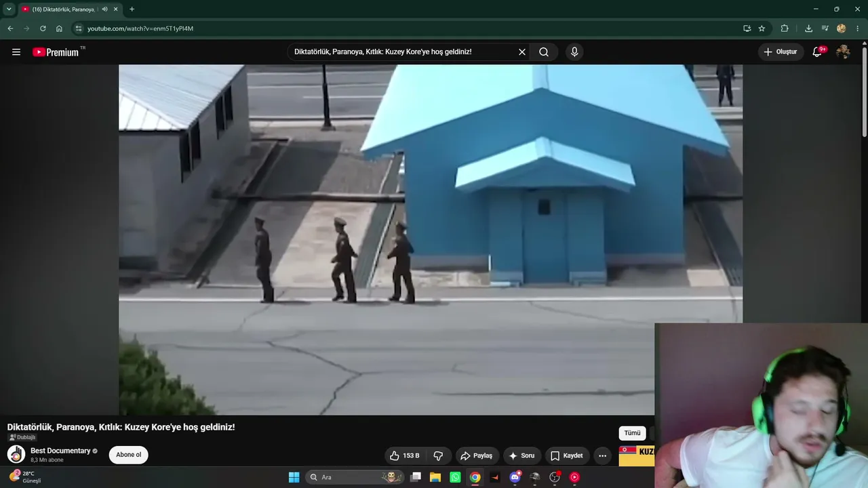Viewport: 868px width, 488px height.
Task: Mute the tab with speaker icon
Action: click(105, 9)
